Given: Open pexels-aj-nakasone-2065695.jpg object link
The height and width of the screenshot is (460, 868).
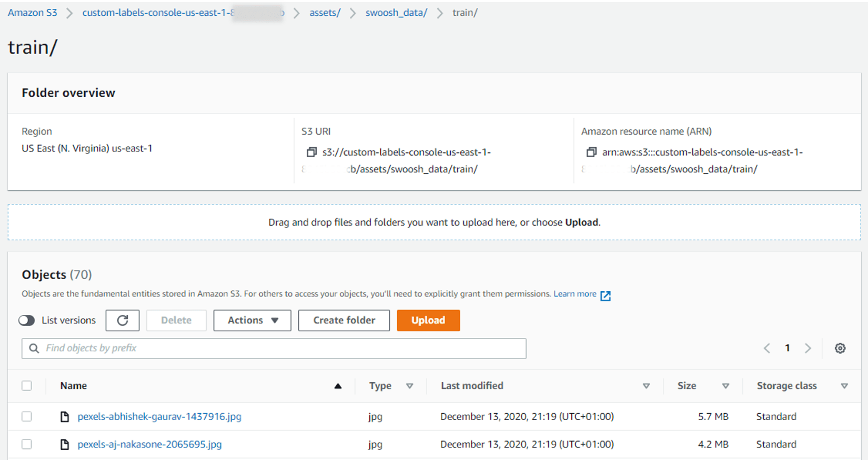Looking at the screenshot, I should click(x=150, y=444).
